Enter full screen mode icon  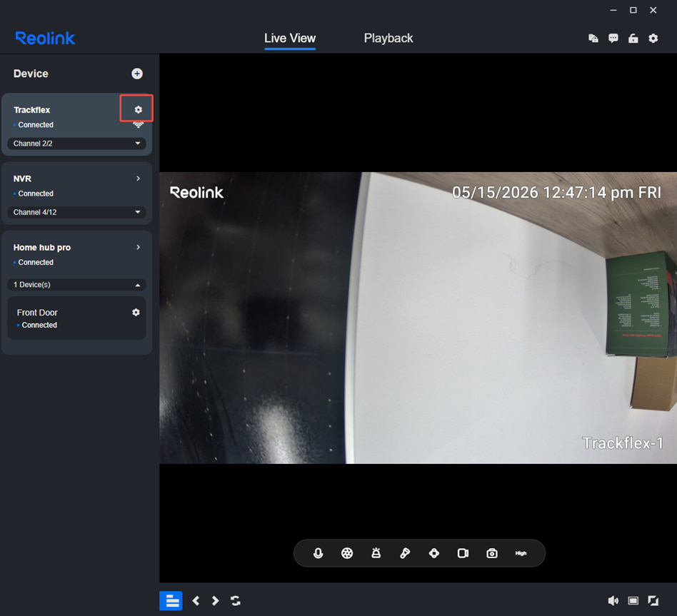[x=653, y=600]
